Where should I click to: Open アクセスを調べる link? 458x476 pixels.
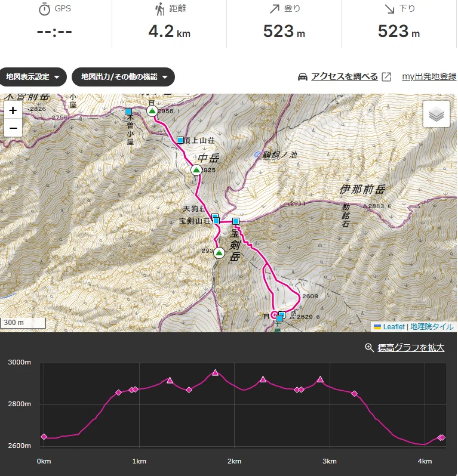coord(345,76)
